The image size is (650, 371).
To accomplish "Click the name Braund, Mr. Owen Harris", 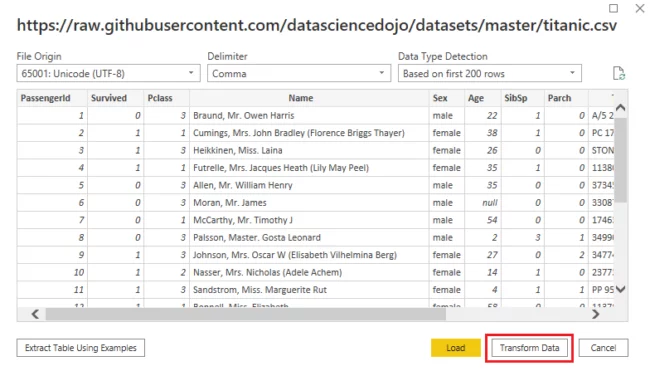I will tap(244, 116).
